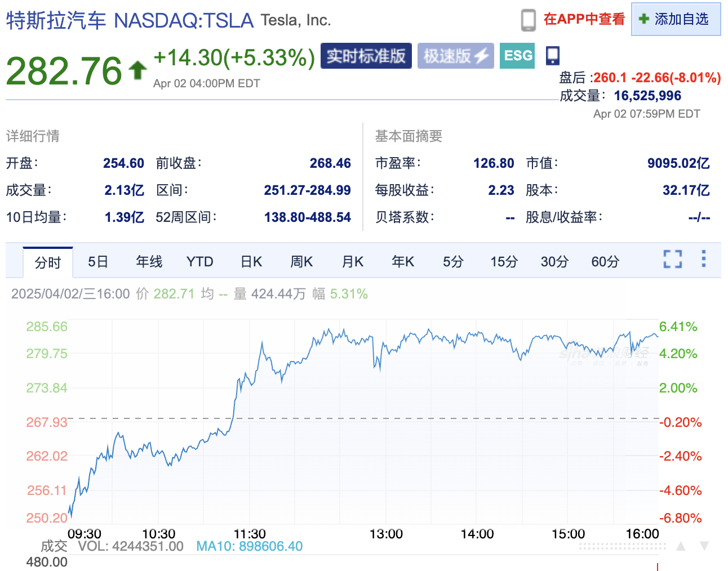Open the chart's three-dot options menu

703,258
